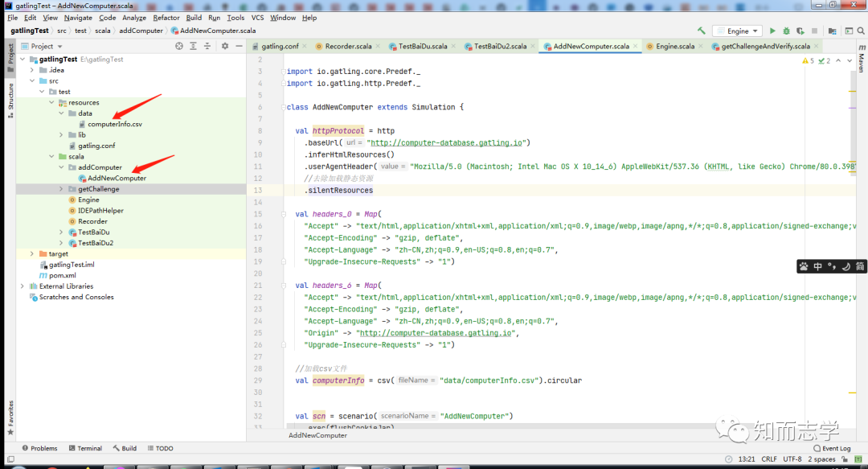Open the Refactor menu
868x469 pixels.
pyautogui.click(x=166, y=18)
